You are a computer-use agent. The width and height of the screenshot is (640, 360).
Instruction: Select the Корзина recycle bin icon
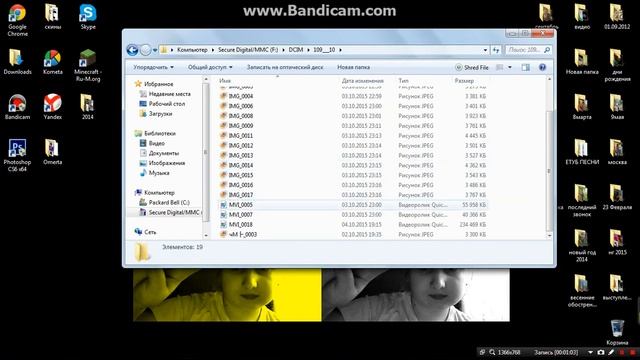coord(617,332)
